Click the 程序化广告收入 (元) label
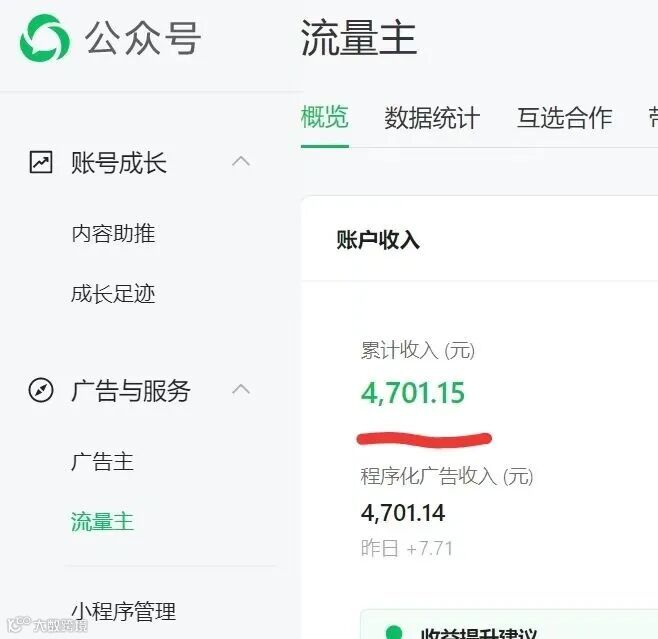Image resolution: width=658 pixels, height=639 pixels. click(x=447, y=476)
